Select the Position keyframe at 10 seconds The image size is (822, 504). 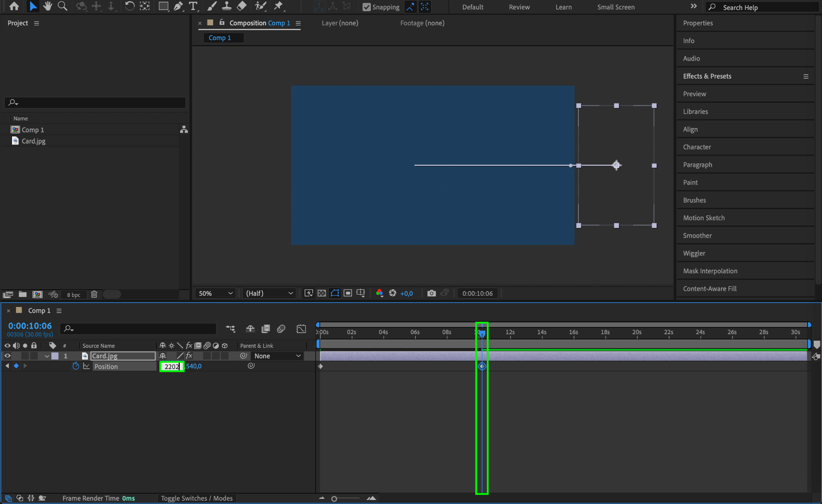tap(482, 366)
